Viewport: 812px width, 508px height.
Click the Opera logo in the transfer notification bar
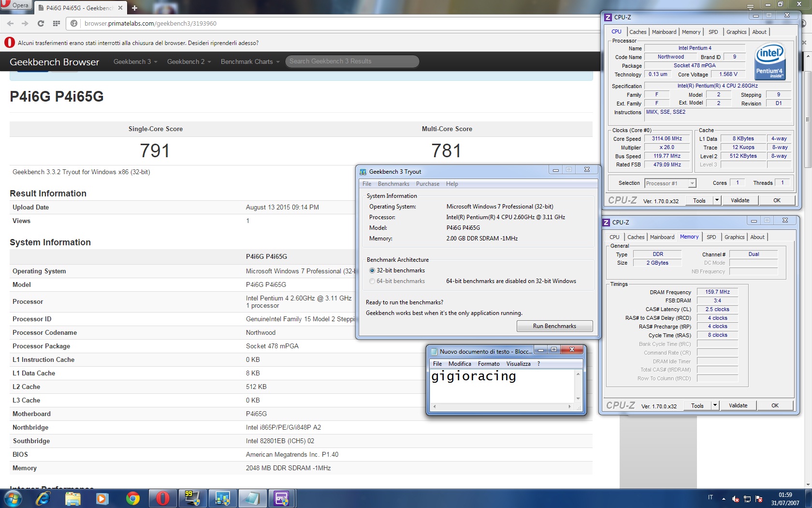(9, 43)
